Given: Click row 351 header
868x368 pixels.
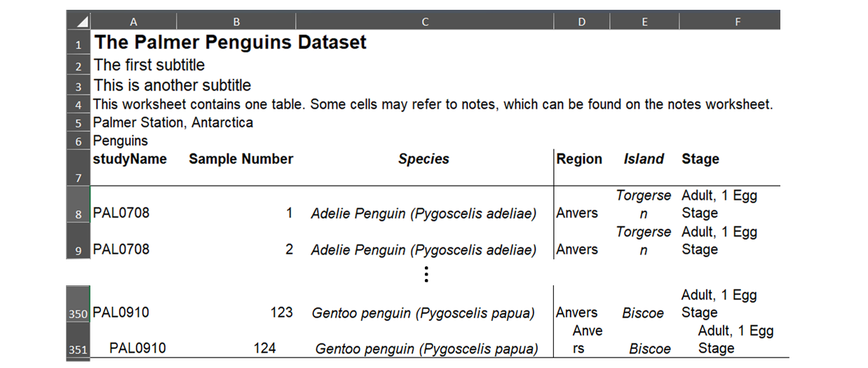Looking at the screenshot, I should (78, 349).
